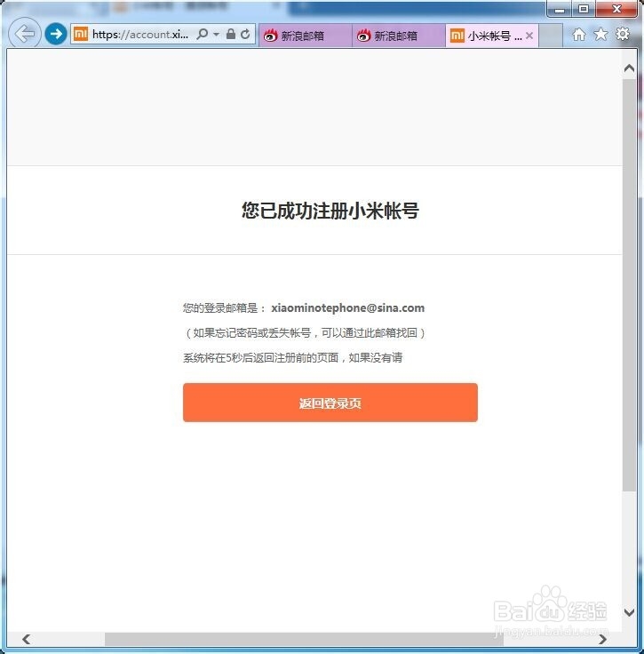Screen dimensions: 644x654
Task: Click the search magnifier icon in address bar
Action: pos(203,34)
